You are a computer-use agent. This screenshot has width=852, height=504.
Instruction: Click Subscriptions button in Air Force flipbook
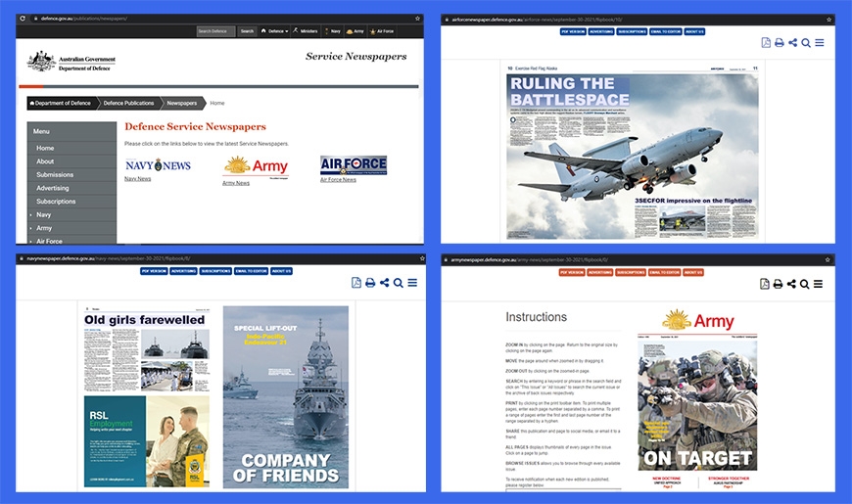pyautogui.click(x=632, y=31)
